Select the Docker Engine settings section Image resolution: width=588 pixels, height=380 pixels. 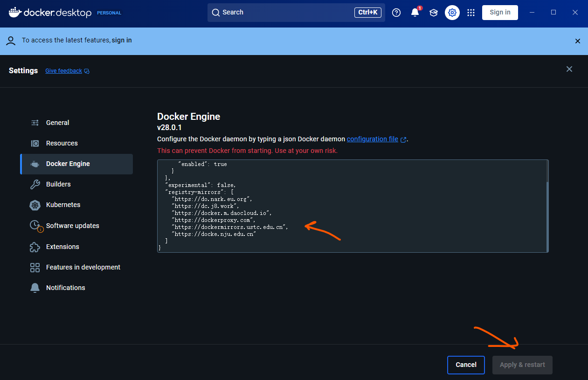(x=76, y=164)
